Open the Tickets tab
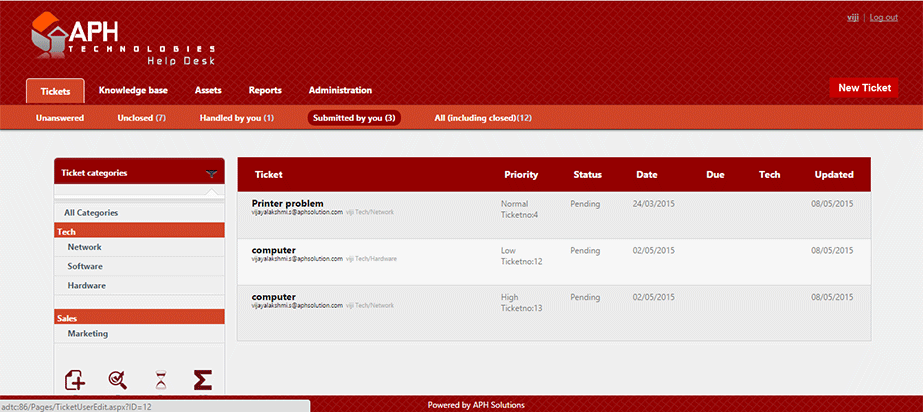This screenshot has height=412, width=923. pyautogui.click(x=55, y=91)
